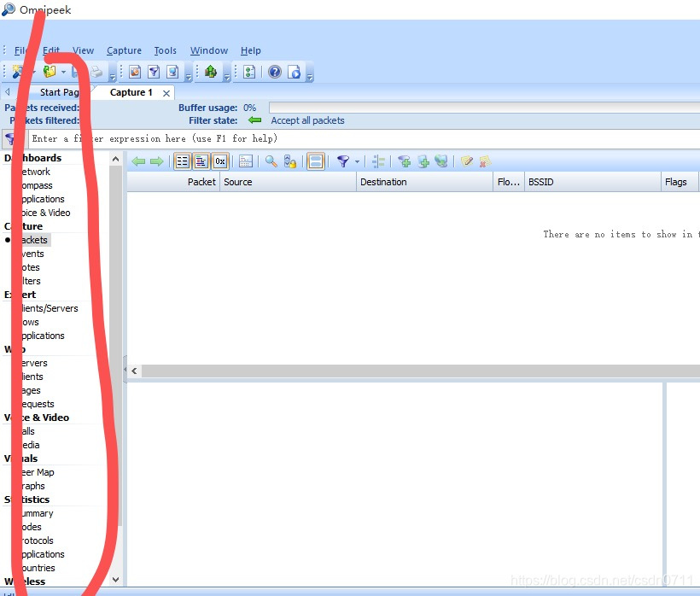Expand overflow arrow at end of Help toolbar
The image size is (700, 596).
click(x=310, y=78)
